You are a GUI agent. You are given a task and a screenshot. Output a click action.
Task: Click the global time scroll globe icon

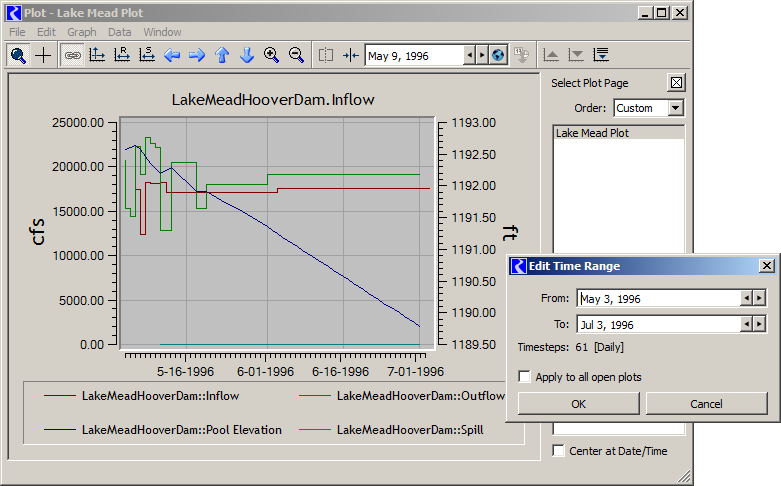click(x=498, y=55)
